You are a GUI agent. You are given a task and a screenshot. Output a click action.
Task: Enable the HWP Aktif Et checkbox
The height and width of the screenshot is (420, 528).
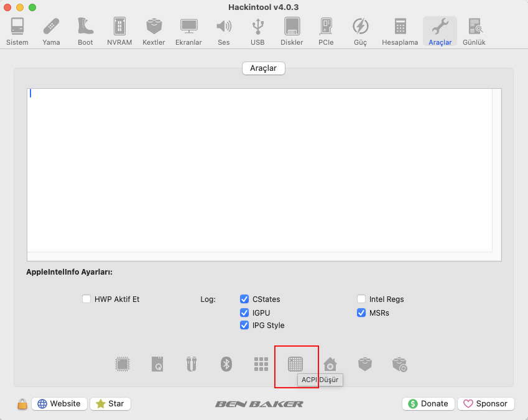pos(86,299)
